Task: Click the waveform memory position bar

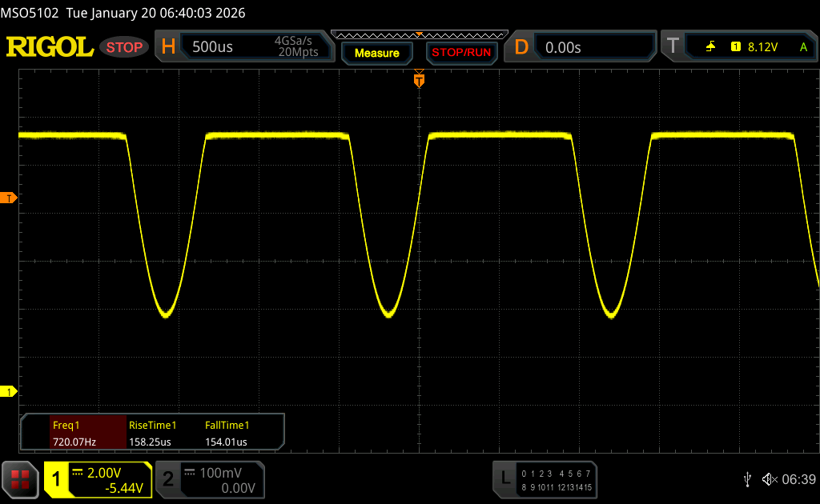Action: (418, 34)
